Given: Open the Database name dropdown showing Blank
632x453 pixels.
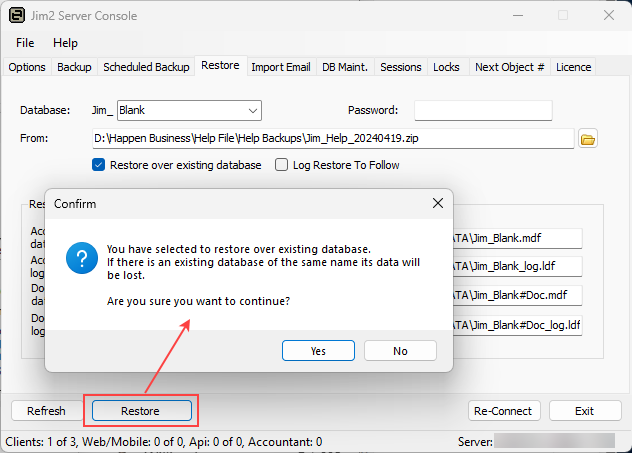Looking at the screenshot, I should 189,110.
